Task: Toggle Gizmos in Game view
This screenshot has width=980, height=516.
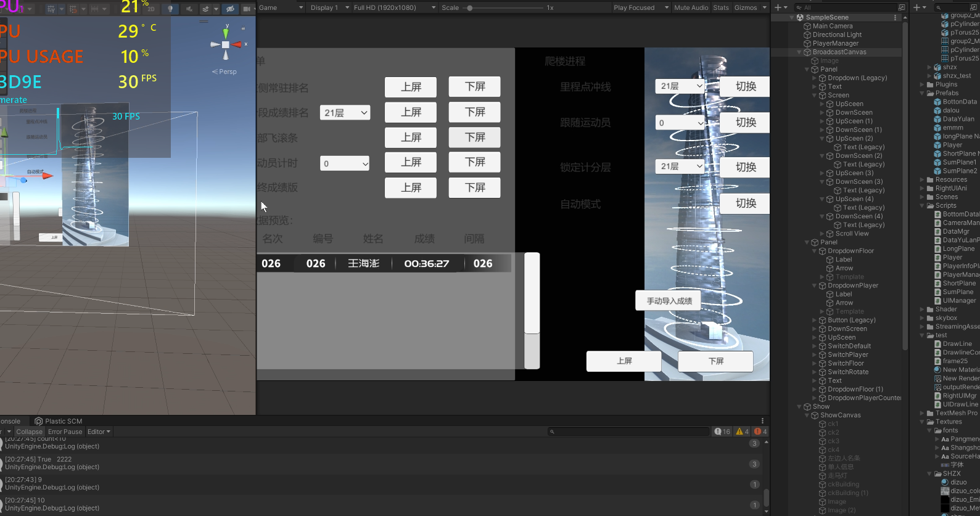Action: [746, 7]
